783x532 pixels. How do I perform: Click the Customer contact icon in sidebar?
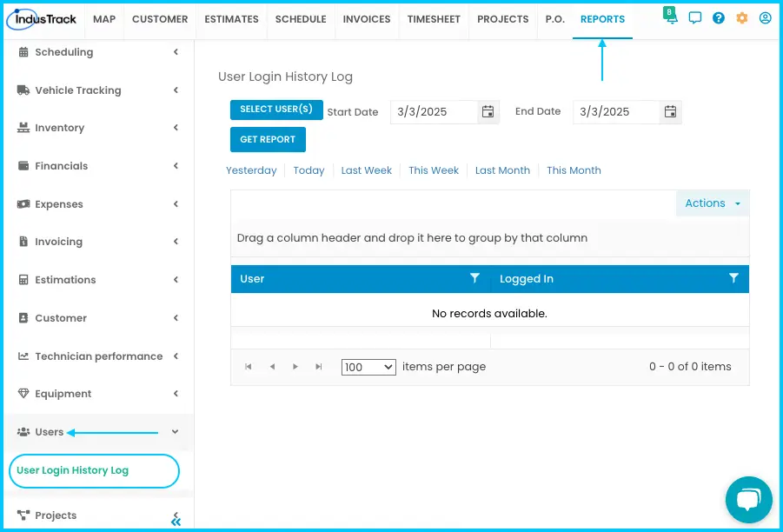[23, 317]
